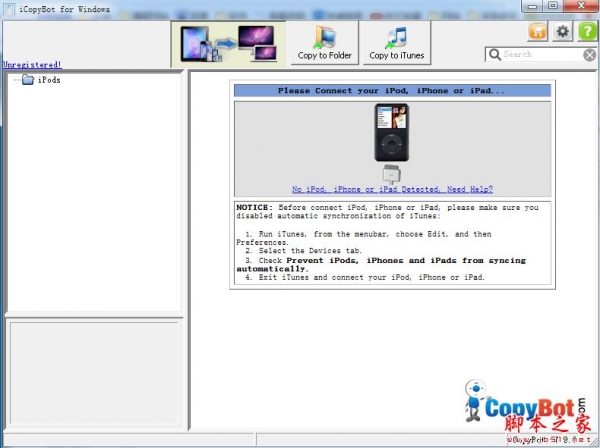This screenshot has height=448, width=600.
Task: Maximize the iCopyBot window
Action: coord(553,6)
